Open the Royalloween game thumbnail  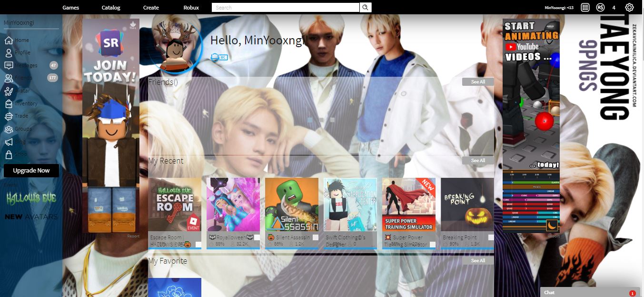[x=233, y=205]
